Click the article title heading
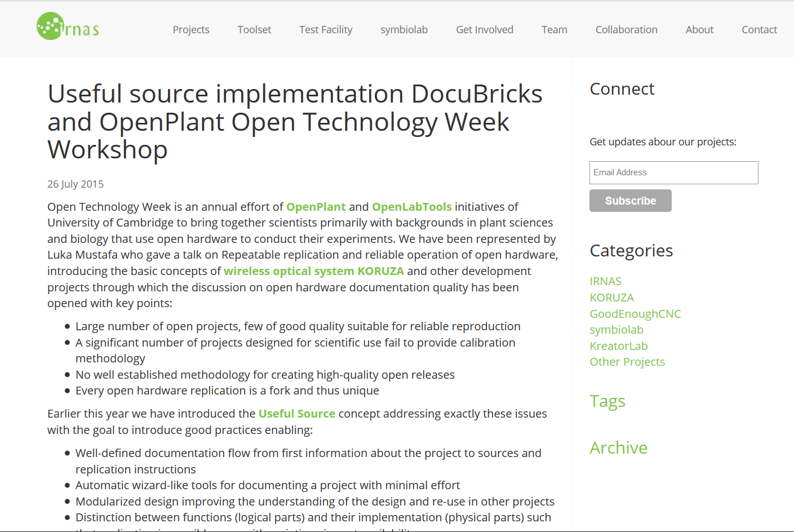Viewport: 794px width, 532px height. click(x=295, y=122)
